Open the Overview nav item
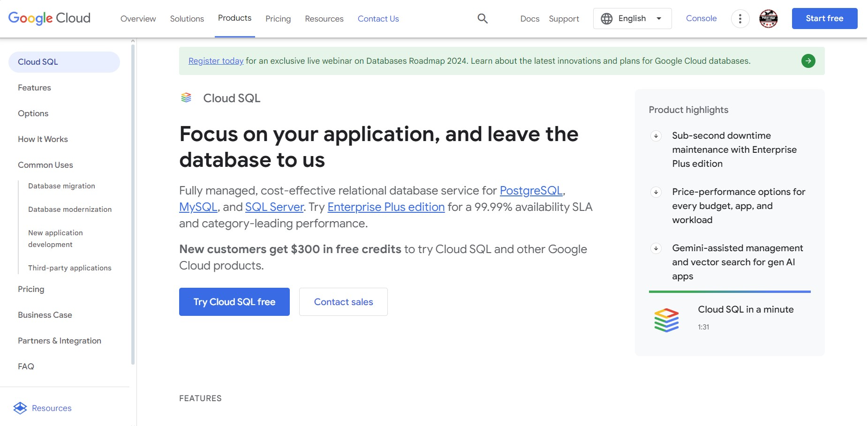The image size is (868, 426). (138, 19)
